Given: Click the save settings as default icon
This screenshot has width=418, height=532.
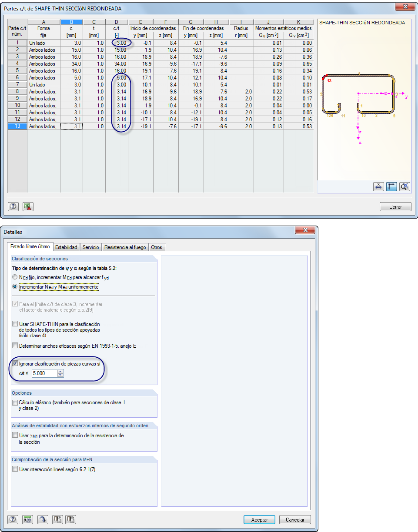Looking at the screenshot, I should click(57, 519).
